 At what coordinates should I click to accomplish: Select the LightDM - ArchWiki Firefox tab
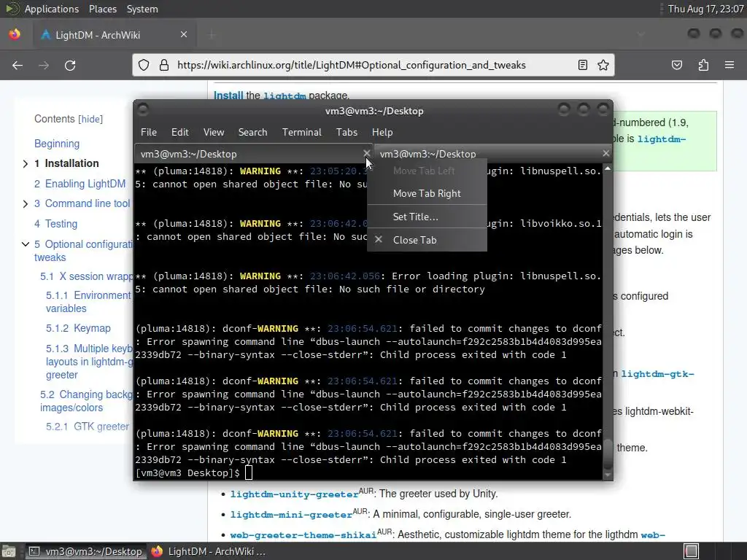click(x=115, y=35)
